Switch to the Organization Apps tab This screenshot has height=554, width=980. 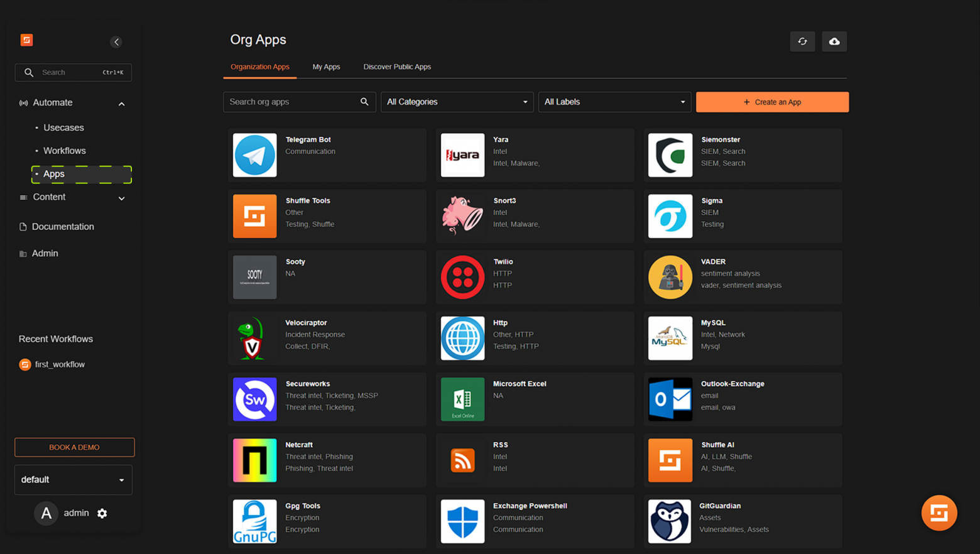(x=260, y=67)
